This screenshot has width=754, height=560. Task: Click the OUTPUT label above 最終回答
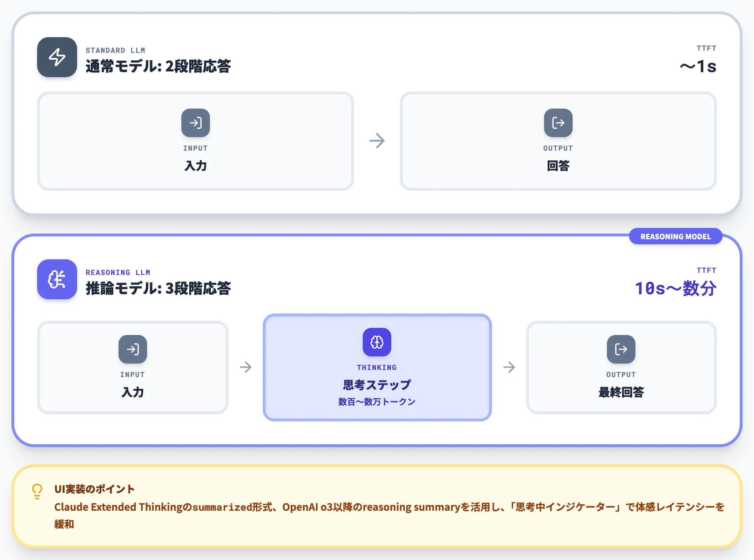(621, 375)
